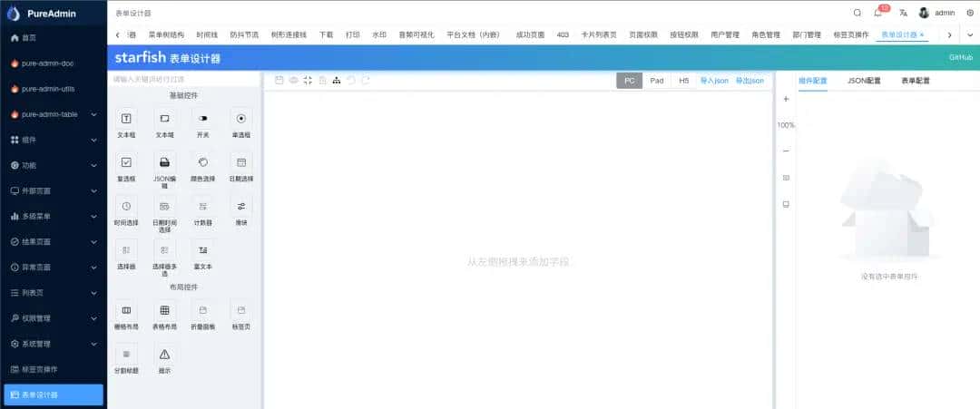Switch preview mode to Pad

[x=657, y=81]
